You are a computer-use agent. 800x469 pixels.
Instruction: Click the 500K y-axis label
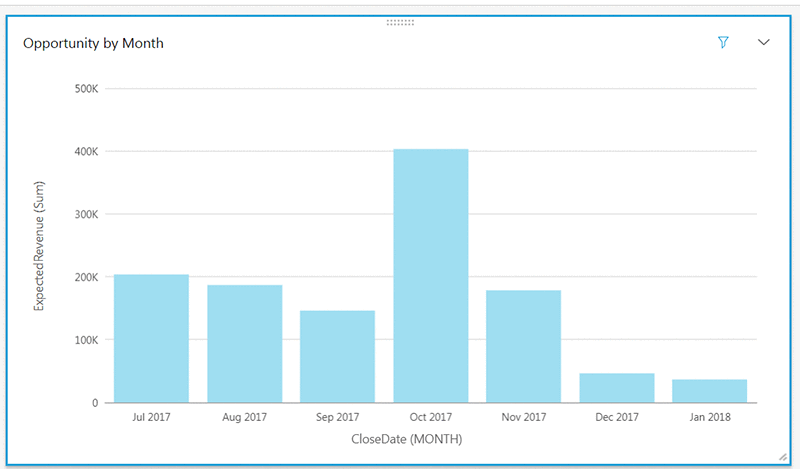[x=86, y=89]
